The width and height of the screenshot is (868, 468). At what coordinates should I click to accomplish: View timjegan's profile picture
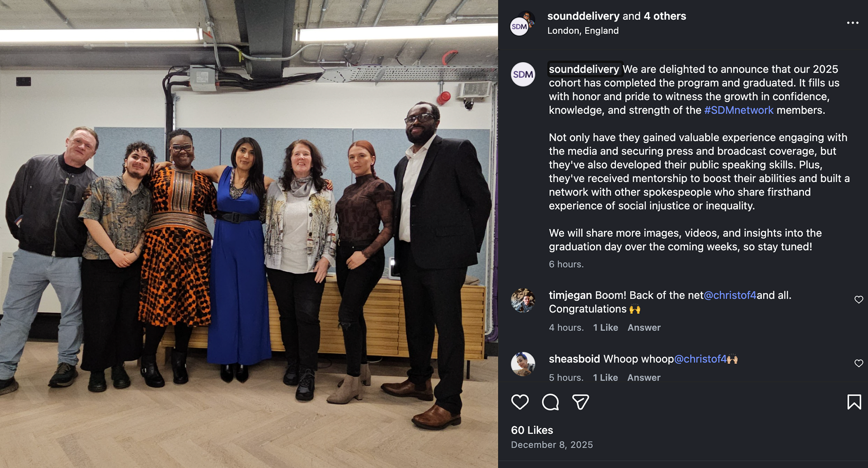point(523,300)
